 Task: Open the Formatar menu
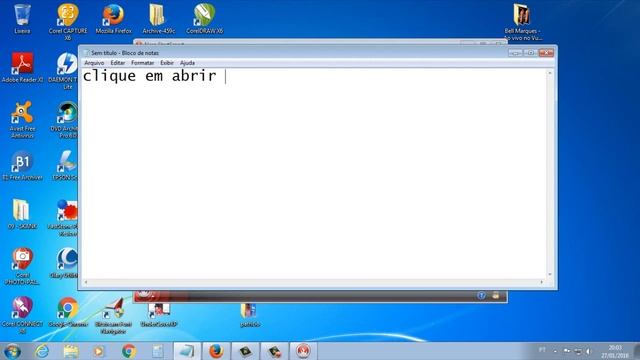tap(142, 63)
